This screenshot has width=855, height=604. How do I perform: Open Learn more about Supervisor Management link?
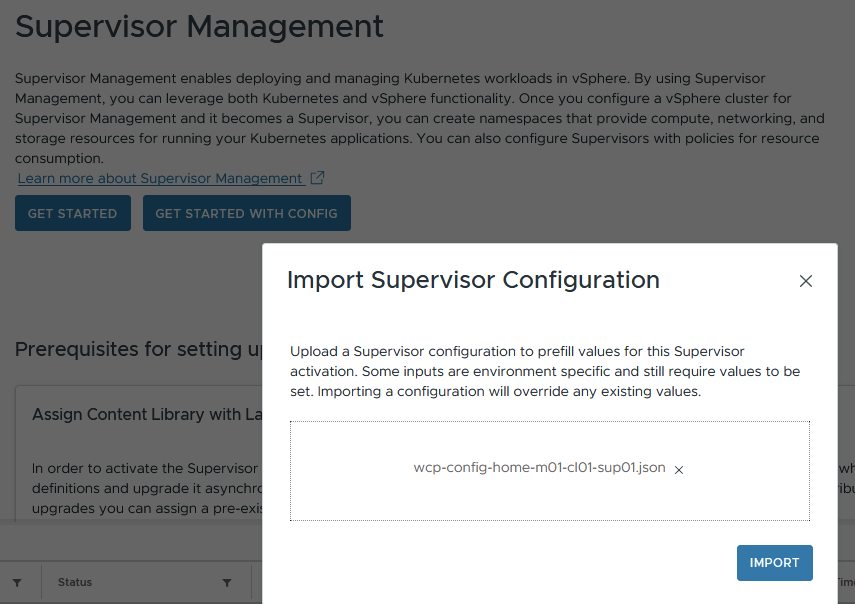pos(160,178)
